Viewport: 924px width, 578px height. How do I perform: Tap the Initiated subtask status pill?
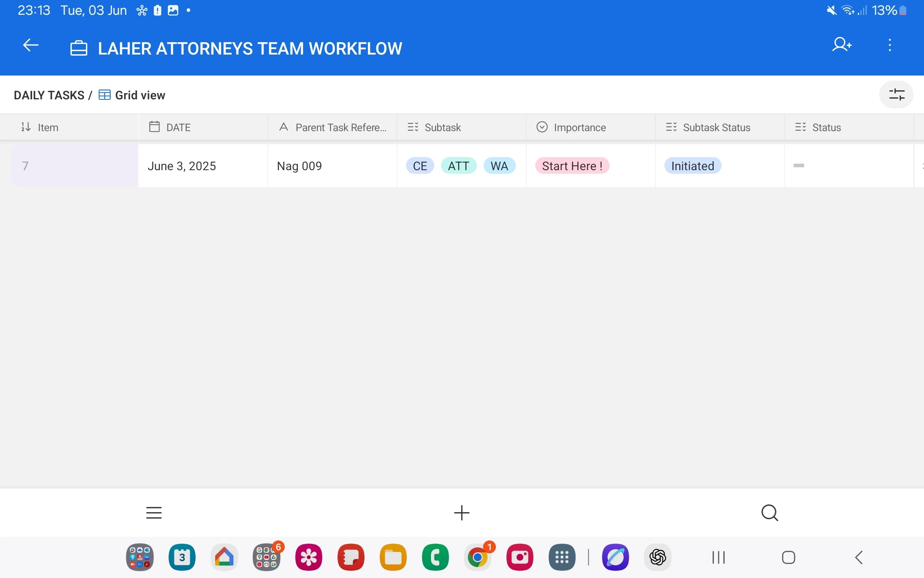(x=693, y=165)
